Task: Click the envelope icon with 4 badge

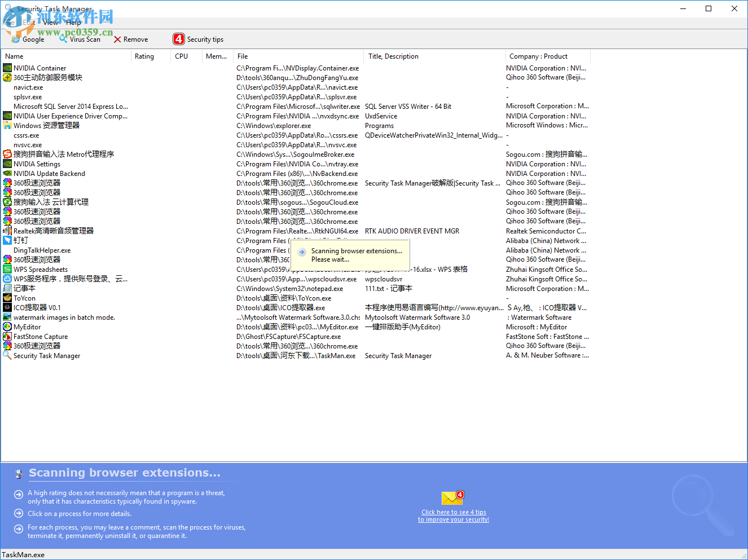Action: (x=452, y=497)
